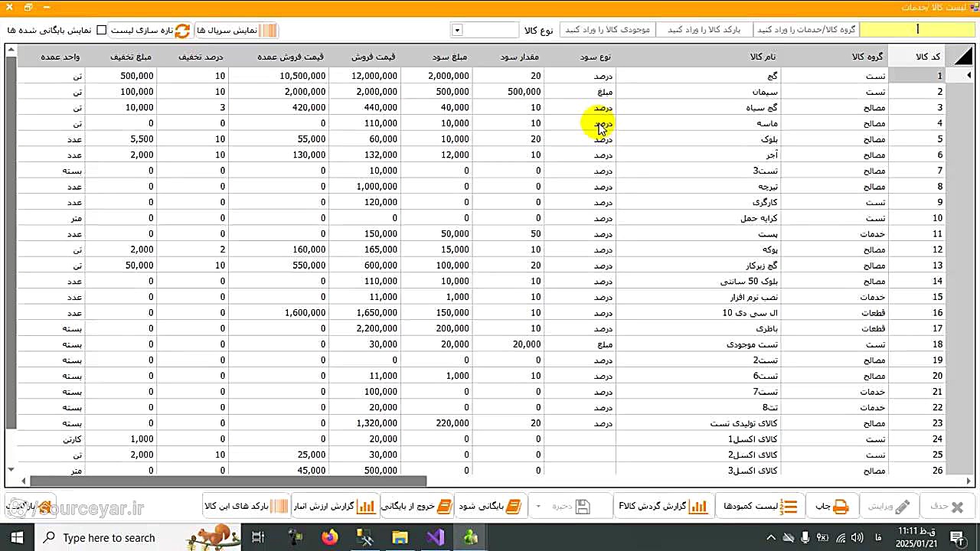Screen dimensions: 980x551
Task: Launch Firefox from the taskbar
Action: pos(330,537)
